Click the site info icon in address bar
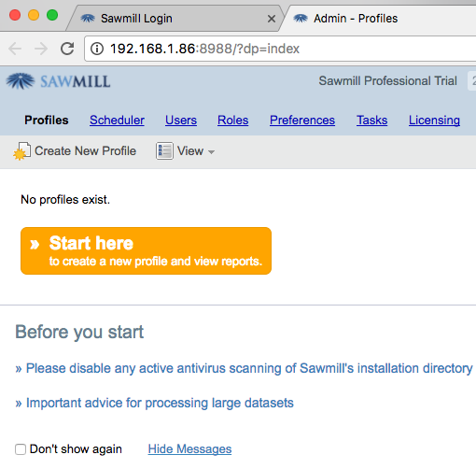This screenshot has height=469, width=476. coord(97,49)
